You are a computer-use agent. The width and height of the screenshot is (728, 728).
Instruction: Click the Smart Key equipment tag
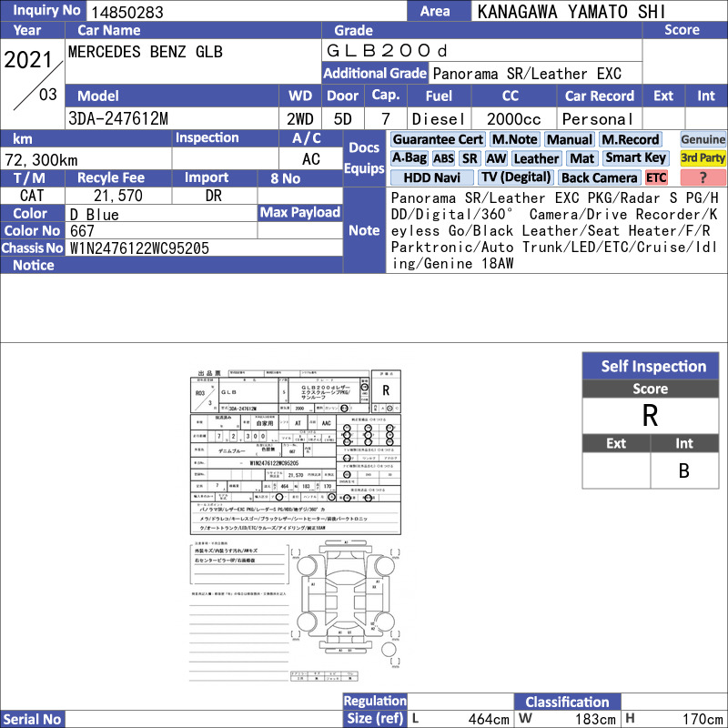point(635,158)
